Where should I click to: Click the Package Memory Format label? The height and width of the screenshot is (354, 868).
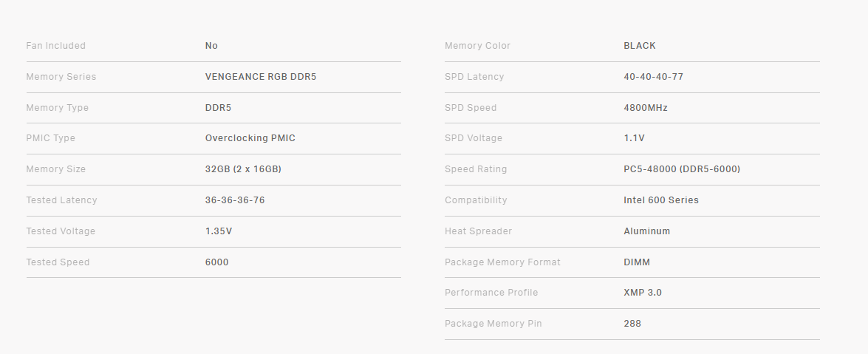[x=502, y=262]
